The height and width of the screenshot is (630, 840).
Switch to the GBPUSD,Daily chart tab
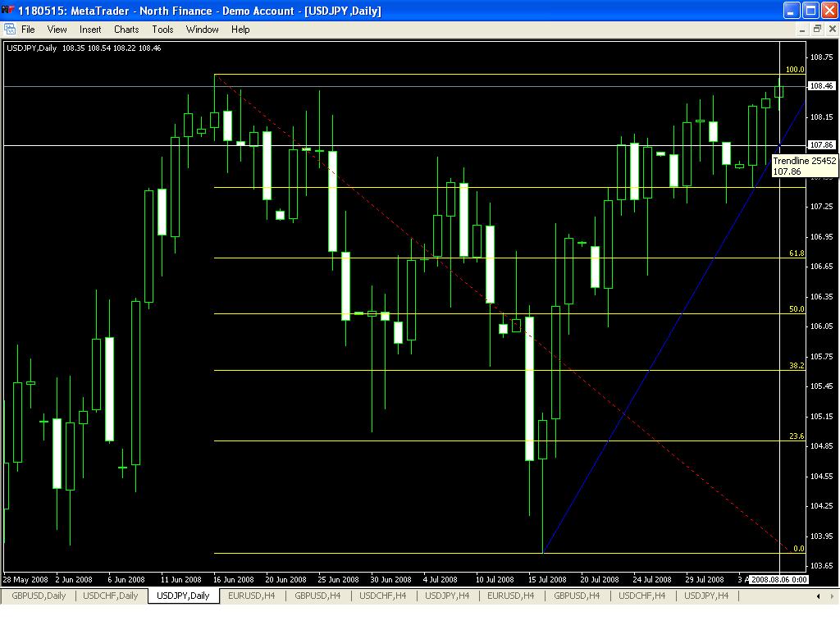[x=39, y=596]
